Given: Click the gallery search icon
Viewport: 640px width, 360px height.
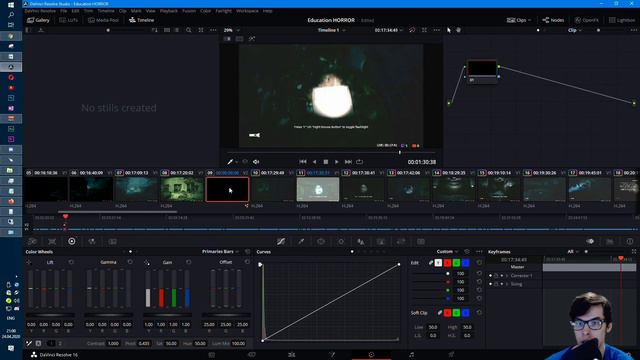Looking at the screenshot, I should point(189,30).
